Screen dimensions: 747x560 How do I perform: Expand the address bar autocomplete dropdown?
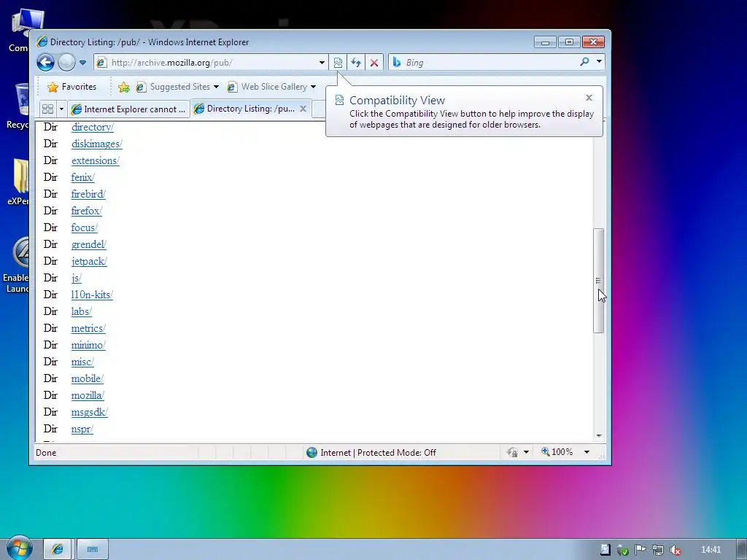pyautogui.click(x=322, y=63)
